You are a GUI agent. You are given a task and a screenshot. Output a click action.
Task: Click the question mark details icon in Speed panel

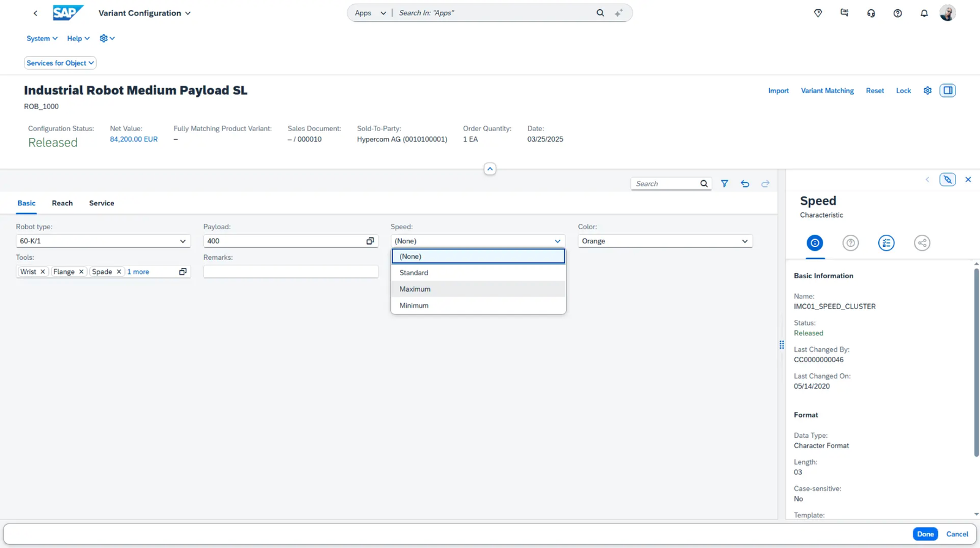coord(850,243)
